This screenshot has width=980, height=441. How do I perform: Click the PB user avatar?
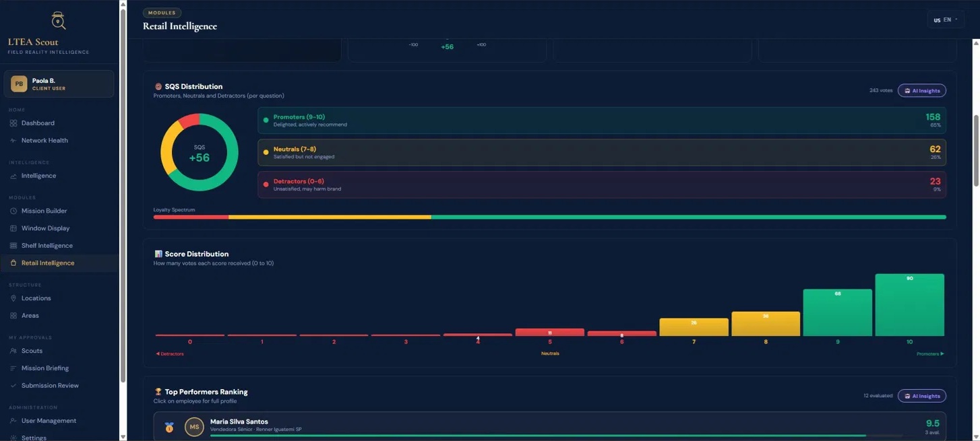tap(19, 84)
